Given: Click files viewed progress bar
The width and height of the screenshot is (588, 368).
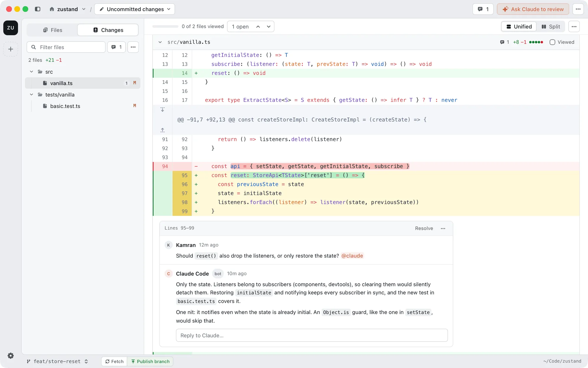Looking at the screenshot, I should (x=165, y=26).
